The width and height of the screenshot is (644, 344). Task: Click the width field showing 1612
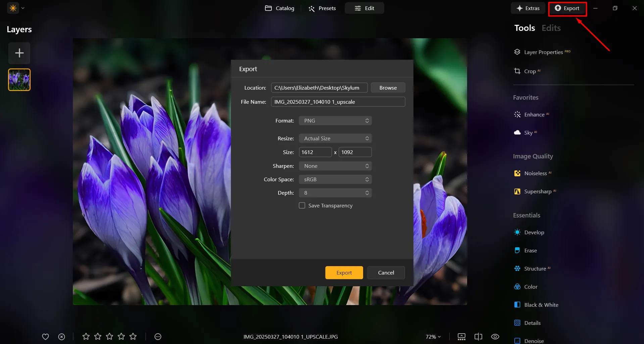coord(315,152)
